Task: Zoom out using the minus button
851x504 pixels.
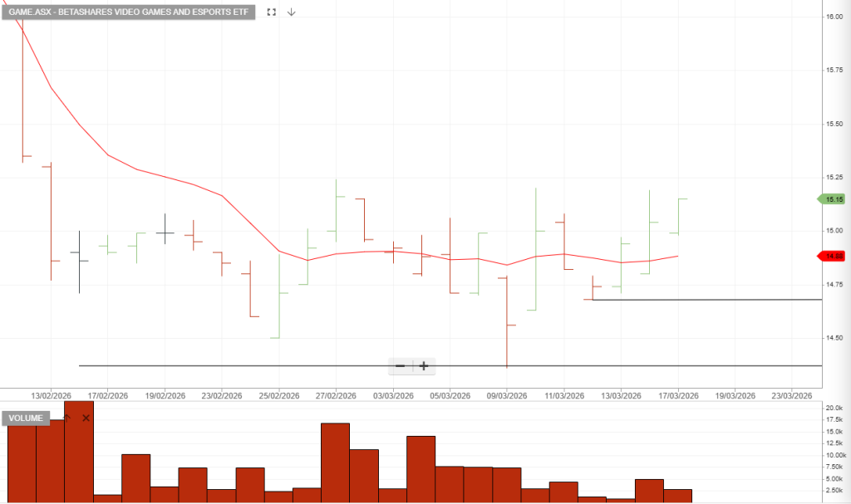Action: [x=401, y=366]
